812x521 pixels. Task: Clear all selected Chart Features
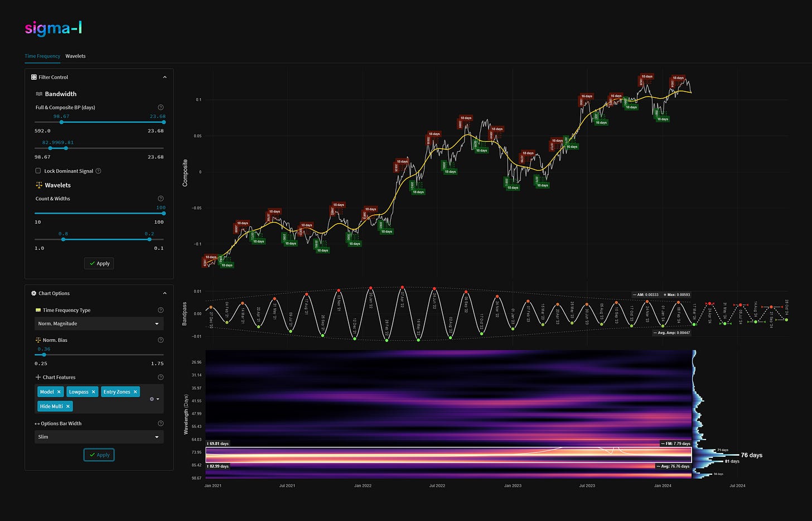click(x=152, y=399)
